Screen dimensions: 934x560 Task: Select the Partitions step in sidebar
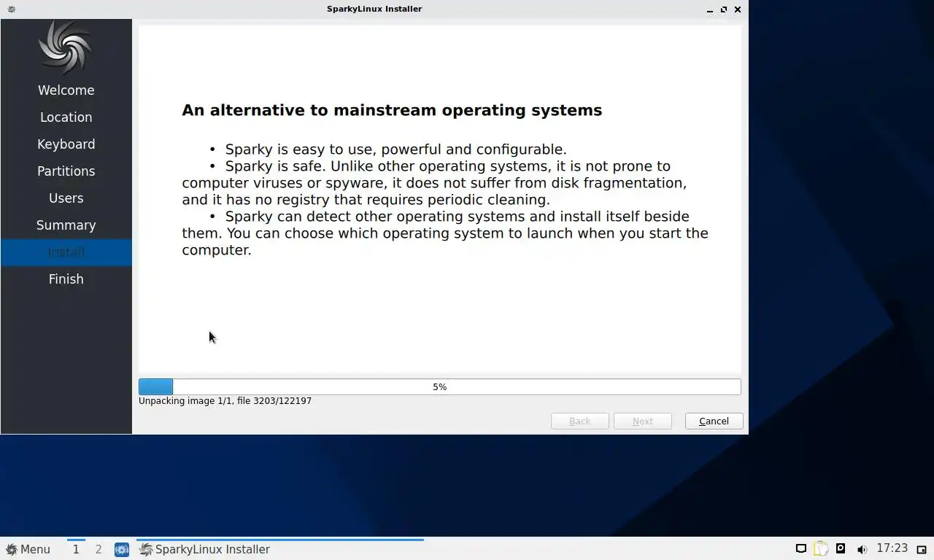66,171
